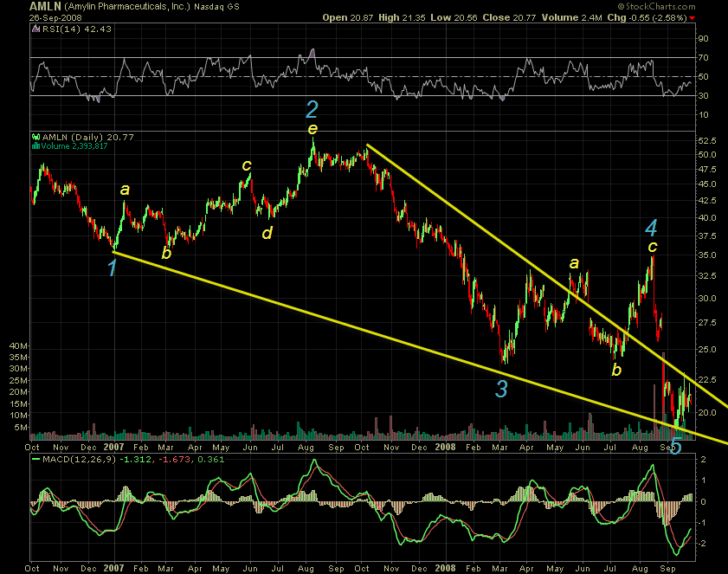Click the MACD histogram value 0.361

209,460
